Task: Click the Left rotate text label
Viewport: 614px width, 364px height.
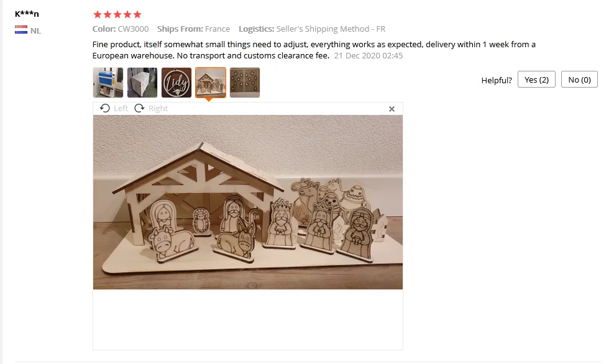Action: click(x=121, y=109)
